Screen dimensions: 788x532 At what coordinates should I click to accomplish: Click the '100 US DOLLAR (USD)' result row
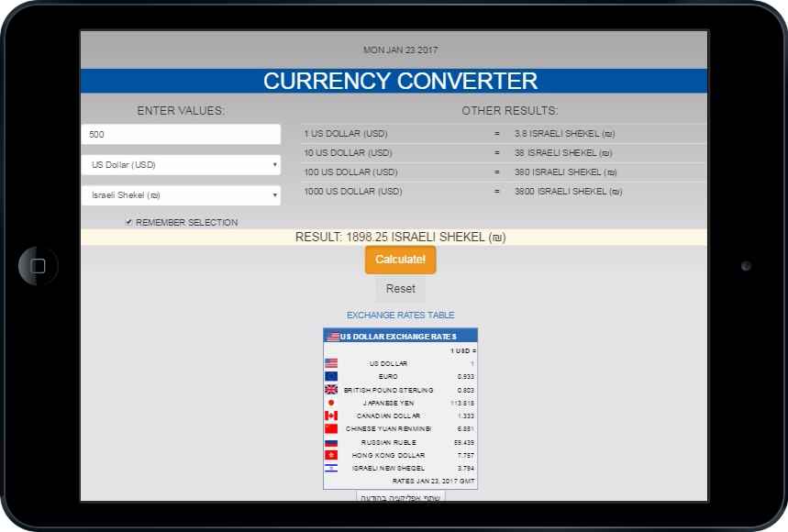tap(504, 172)
